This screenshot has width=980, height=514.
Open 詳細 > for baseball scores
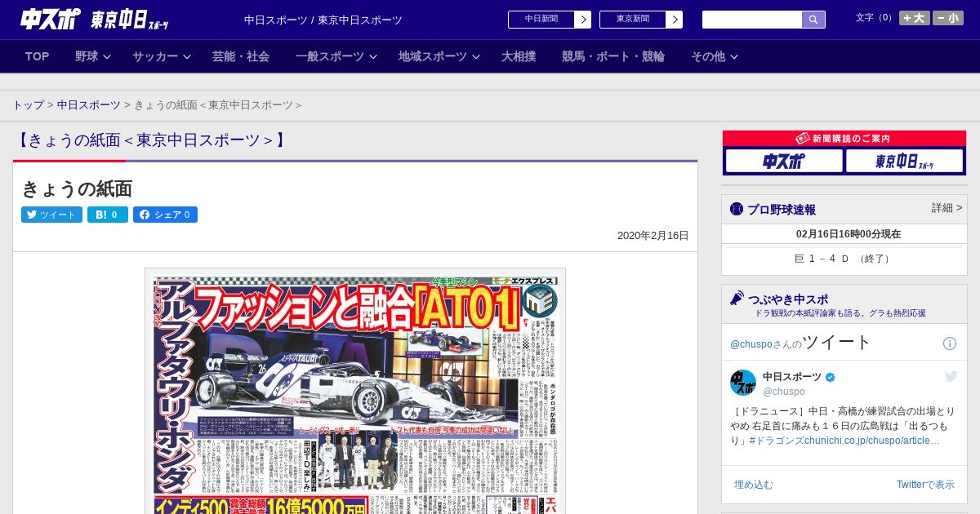click(x=947, y=208)
